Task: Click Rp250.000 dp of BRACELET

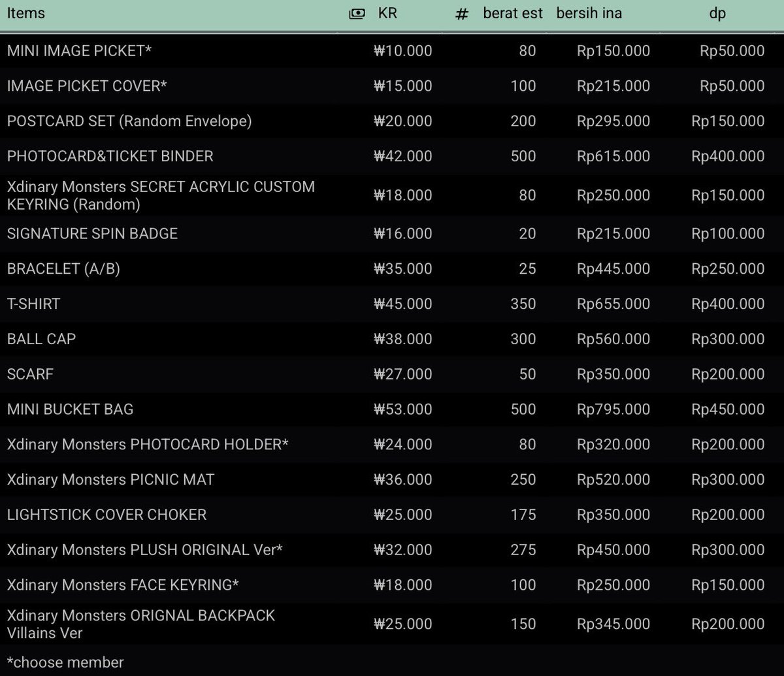Action: pyautogui.click(x=728, y=269)
